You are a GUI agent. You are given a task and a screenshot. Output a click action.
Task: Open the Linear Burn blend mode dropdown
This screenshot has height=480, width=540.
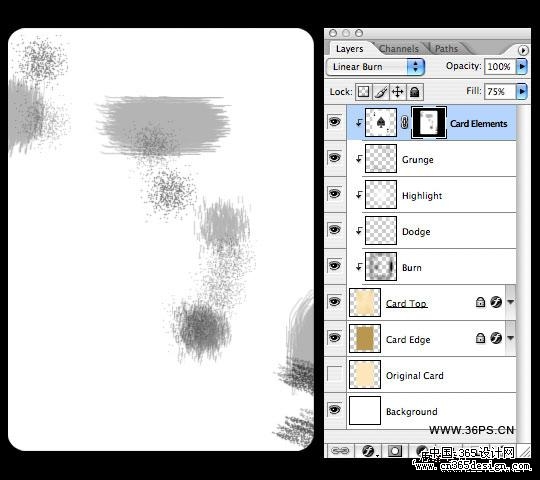(x=375, y=67)
